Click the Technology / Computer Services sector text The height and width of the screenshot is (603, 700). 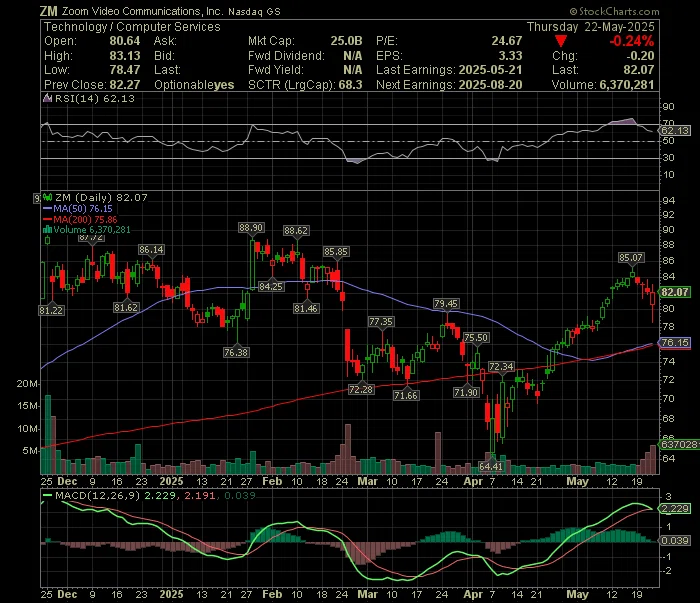click(x=132, y=27)
